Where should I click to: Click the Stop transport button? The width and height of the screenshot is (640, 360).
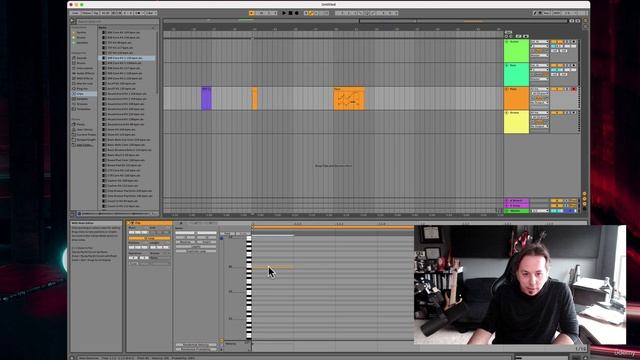290,13
